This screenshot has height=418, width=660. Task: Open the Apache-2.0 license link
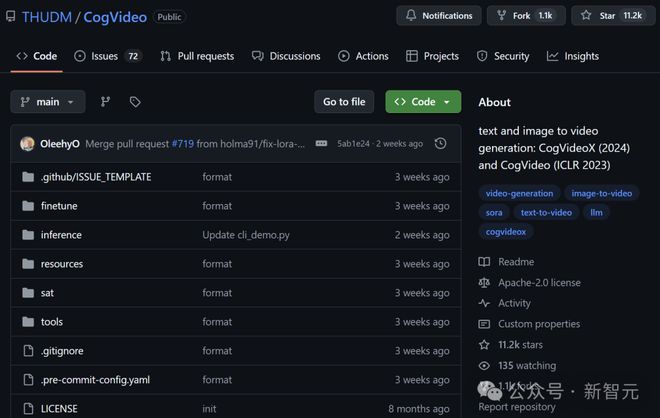point(538,283)
